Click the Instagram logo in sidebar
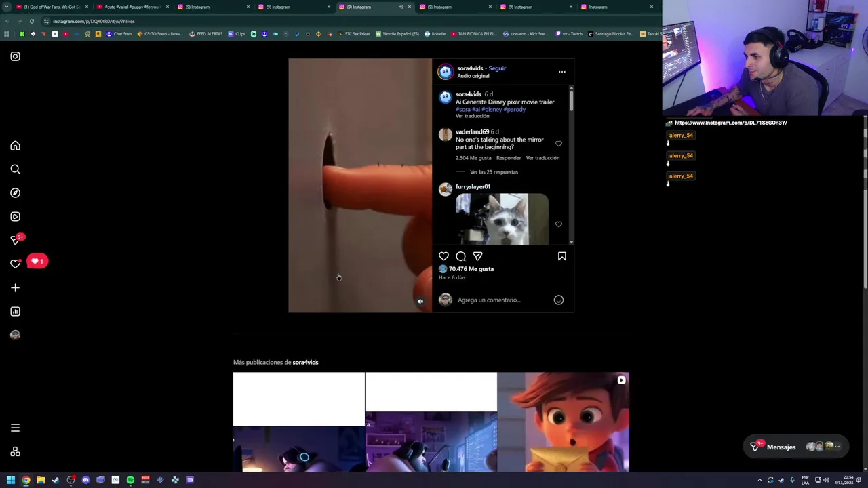Screen dimensions: 868x488 (15, 56)
